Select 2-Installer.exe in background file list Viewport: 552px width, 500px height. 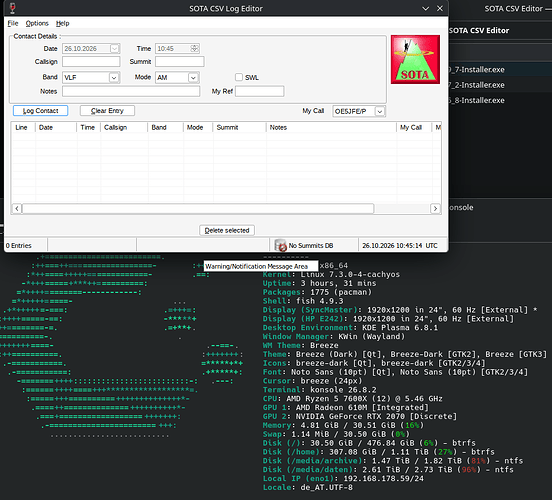[x=477, y=85]
